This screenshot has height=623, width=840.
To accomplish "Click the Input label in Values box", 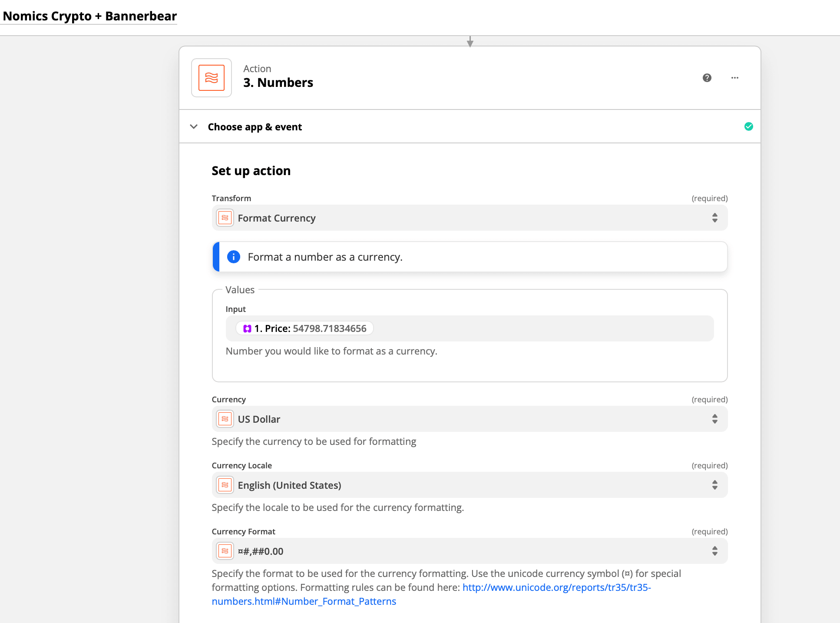I will point(236,309).
